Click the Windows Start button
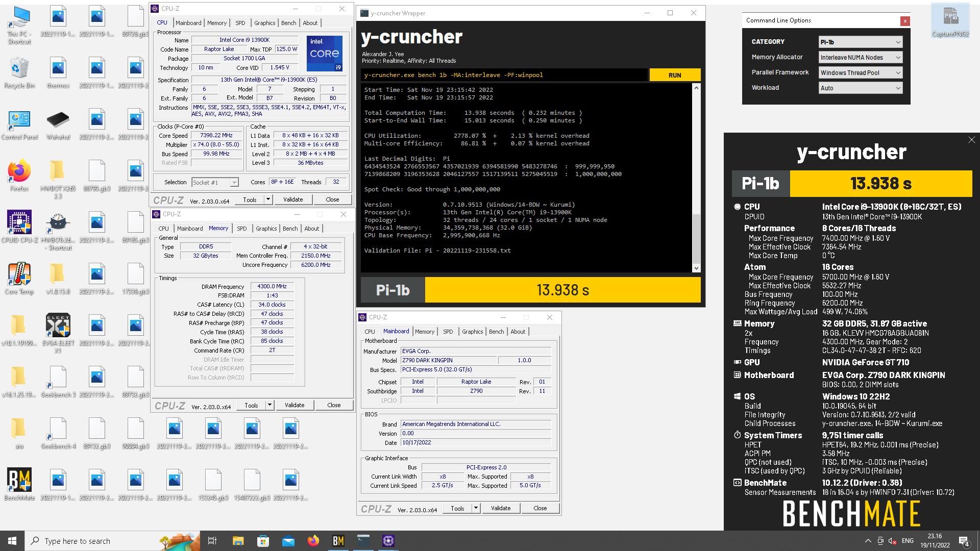The width and height of the screenshot is (980, 551). pyautogui.click(x=12, y=541)
